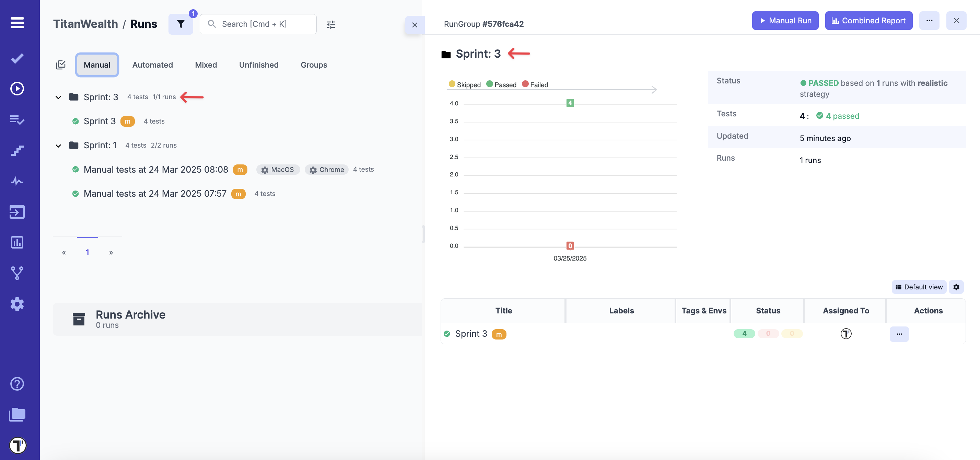Open the hamburger menu in the sidebar
Viewport: 980px width, 460px height.
tap(17, 22)
